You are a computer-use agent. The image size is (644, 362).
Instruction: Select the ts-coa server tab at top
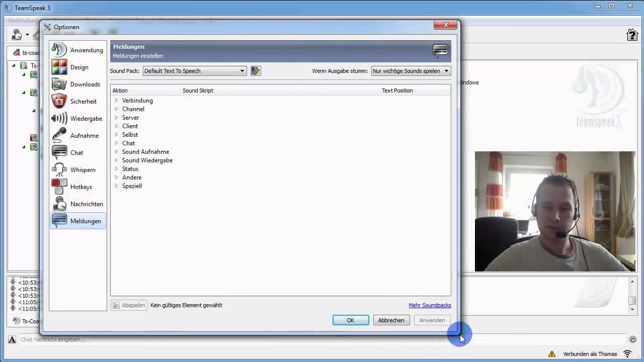pos(26,53)
